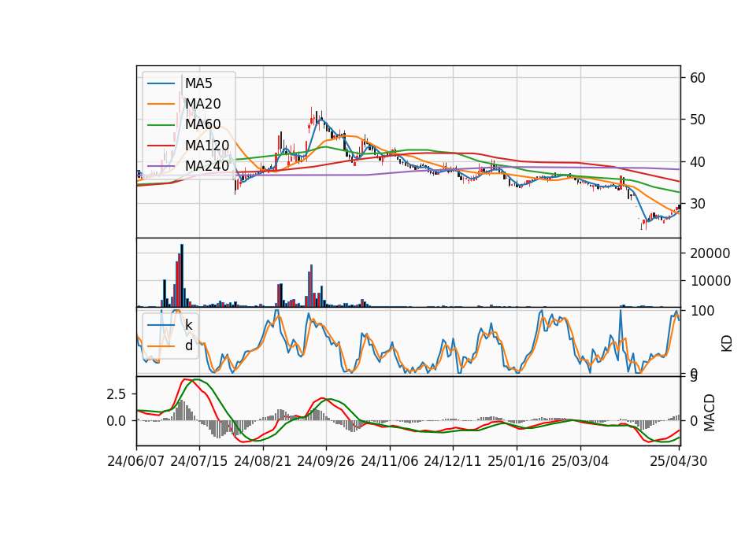
Task: Click the 25/03/04 date label
Action: (x=580, y=461)
